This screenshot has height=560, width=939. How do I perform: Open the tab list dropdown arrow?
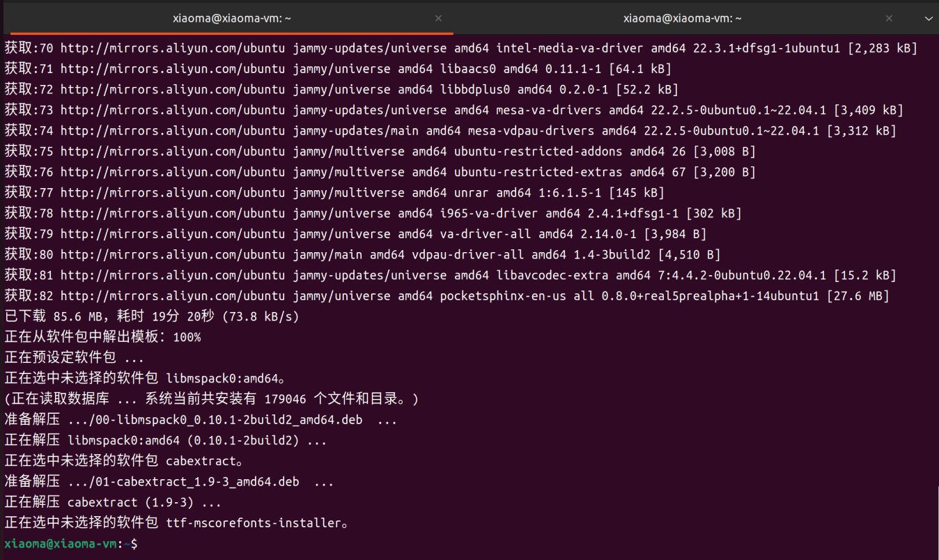click(x=928, y=19)
